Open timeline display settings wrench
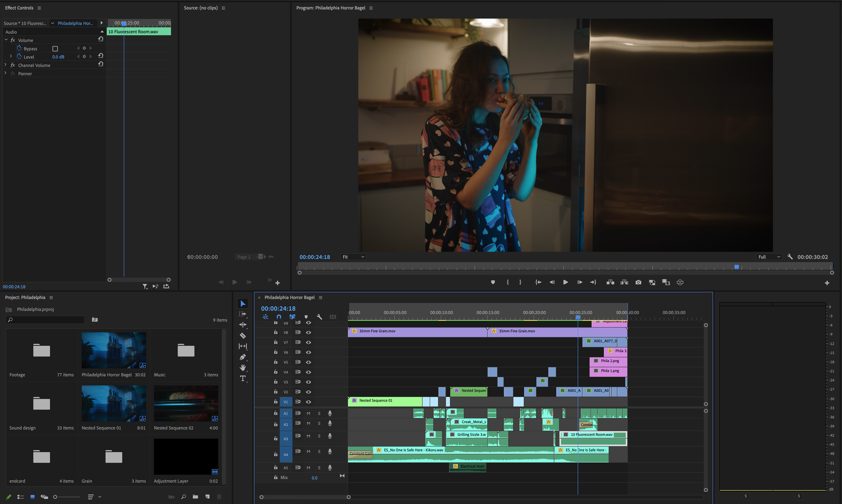 point(319,316)
